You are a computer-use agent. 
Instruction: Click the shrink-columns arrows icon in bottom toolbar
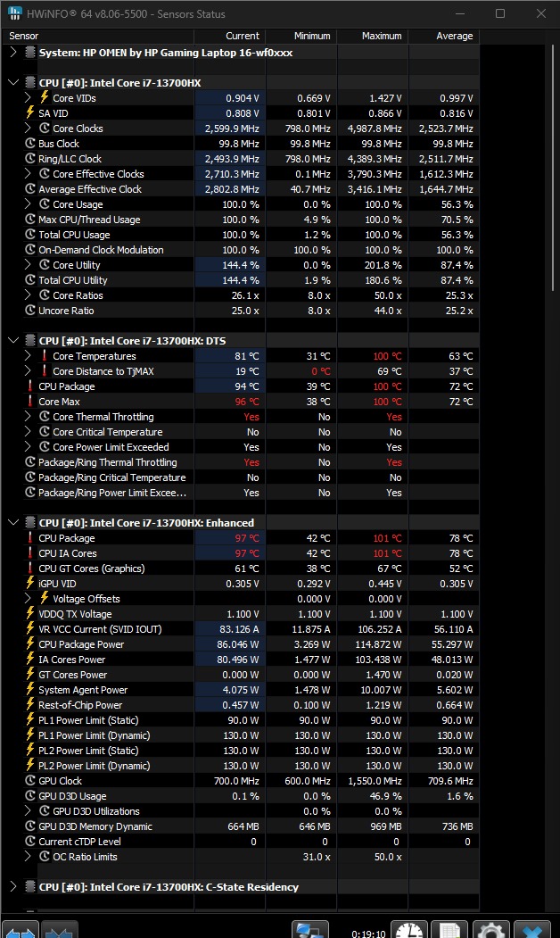tap(61, 930)
